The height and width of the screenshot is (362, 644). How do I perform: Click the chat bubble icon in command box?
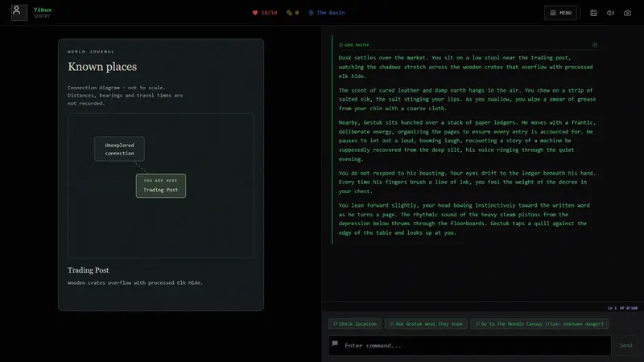[335, 343]
